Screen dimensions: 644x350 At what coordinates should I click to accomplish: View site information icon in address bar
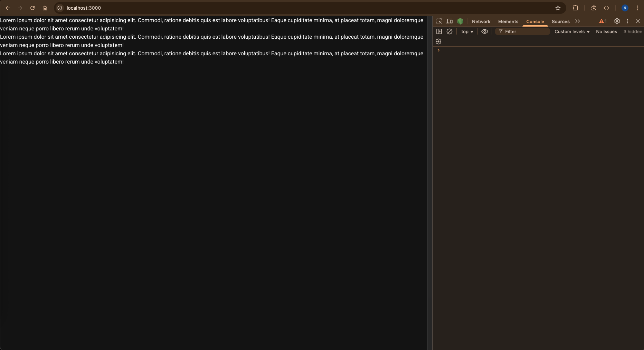[60, 8]
